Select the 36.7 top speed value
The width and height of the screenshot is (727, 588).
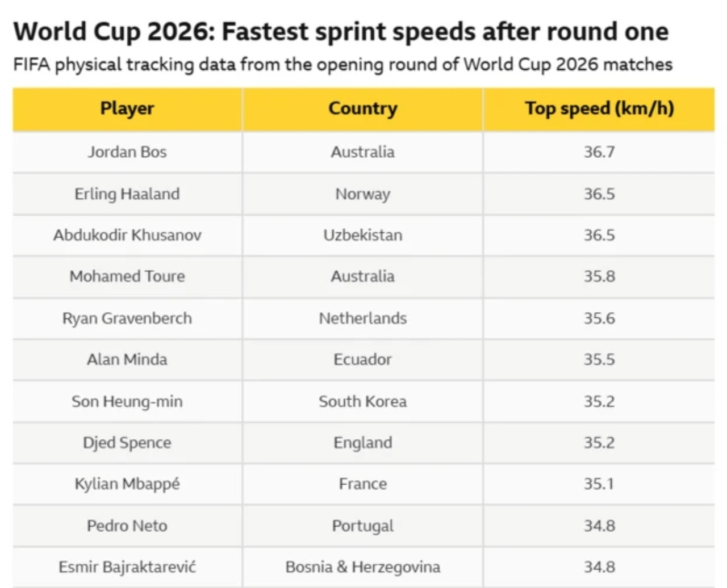pos(599,152)
